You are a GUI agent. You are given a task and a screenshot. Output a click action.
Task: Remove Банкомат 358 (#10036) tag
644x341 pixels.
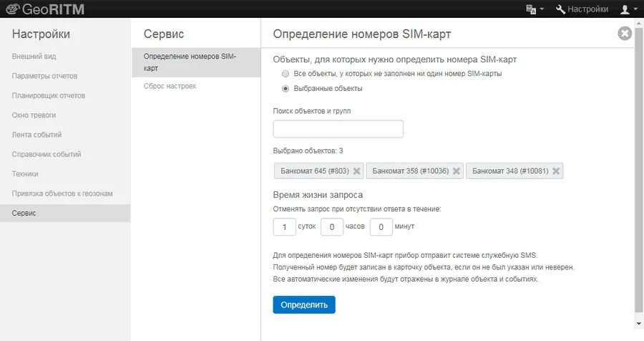pyautogui.click(x=457, y=170)
